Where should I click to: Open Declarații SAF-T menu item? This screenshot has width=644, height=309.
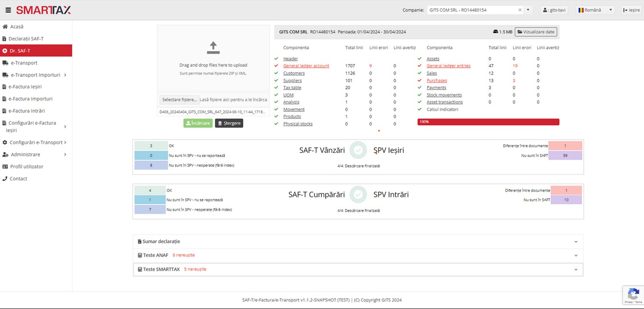36,39
